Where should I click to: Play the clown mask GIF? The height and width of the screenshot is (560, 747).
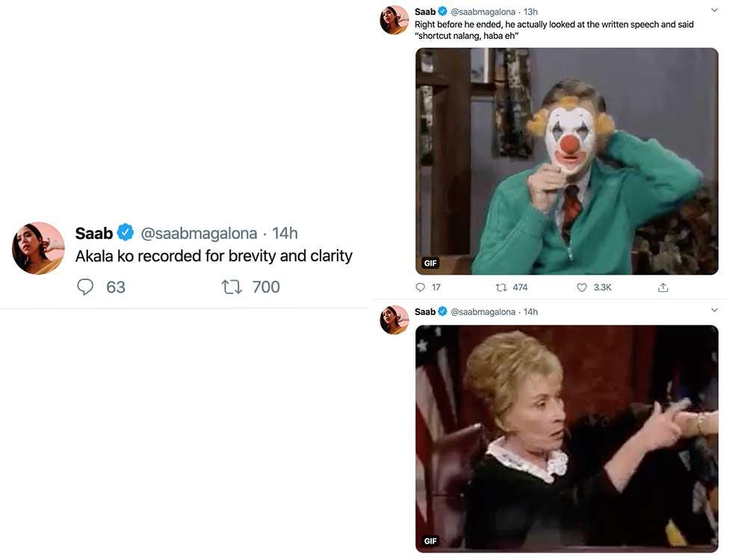click(566, 161)
